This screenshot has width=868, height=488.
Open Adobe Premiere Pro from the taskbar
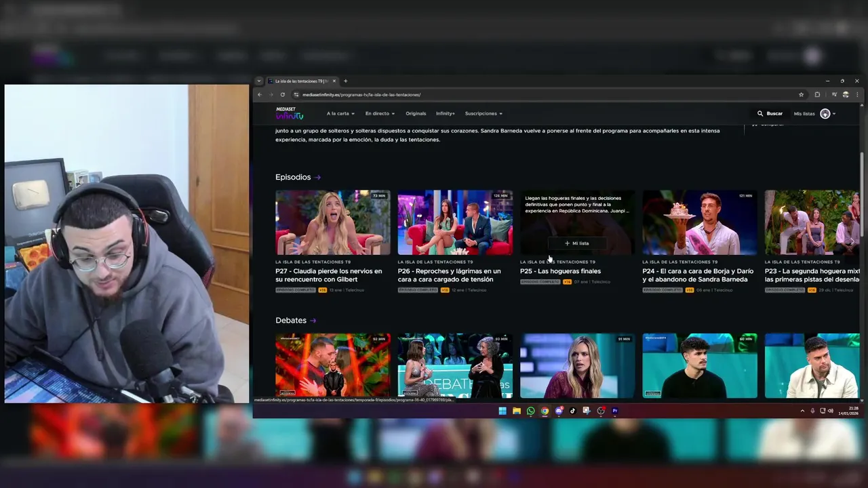[x=615, y=411]
